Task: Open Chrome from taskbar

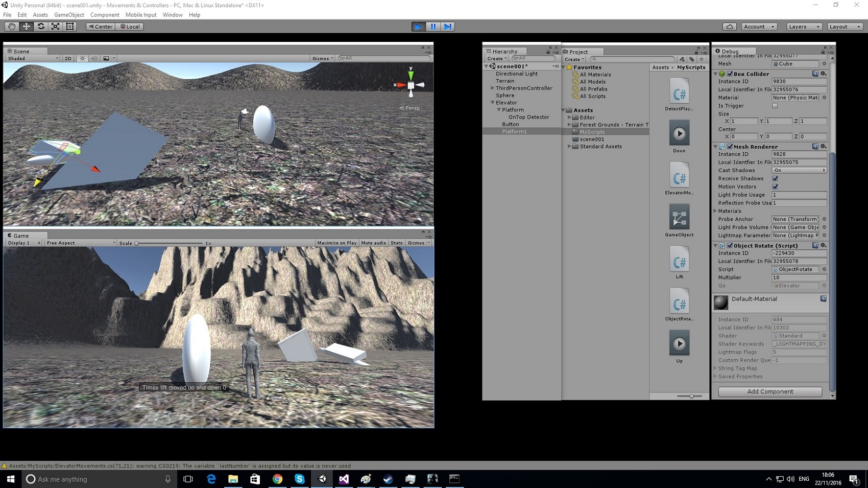Action: [277, 479]
